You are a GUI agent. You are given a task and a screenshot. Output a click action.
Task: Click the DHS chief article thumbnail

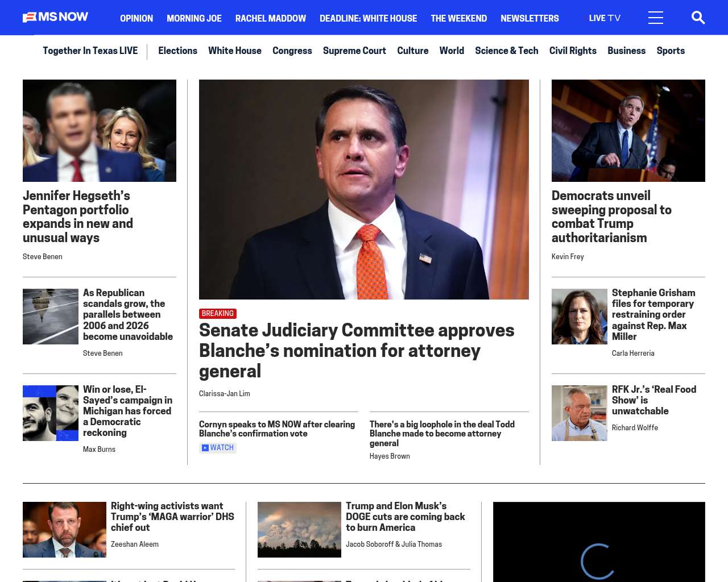click(64, 530)
